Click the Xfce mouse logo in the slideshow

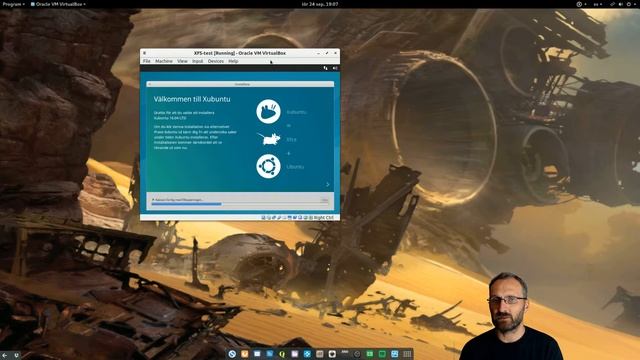point(269,139)
